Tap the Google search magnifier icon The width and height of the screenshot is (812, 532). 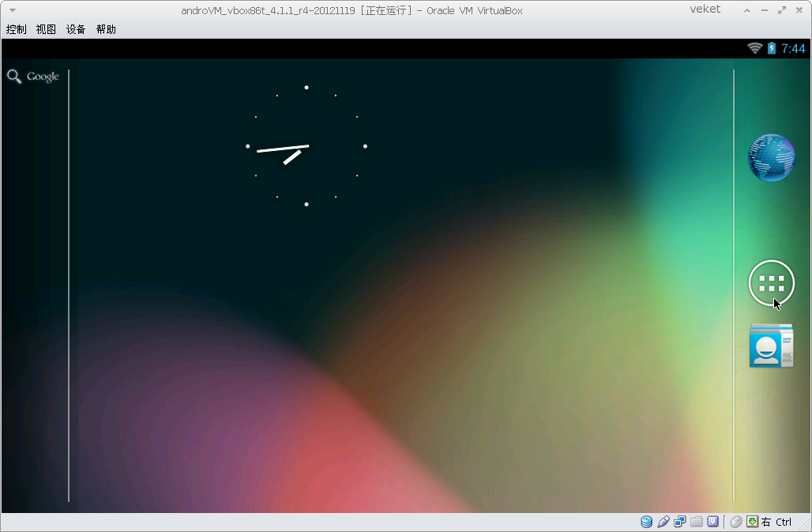[14, 77]
